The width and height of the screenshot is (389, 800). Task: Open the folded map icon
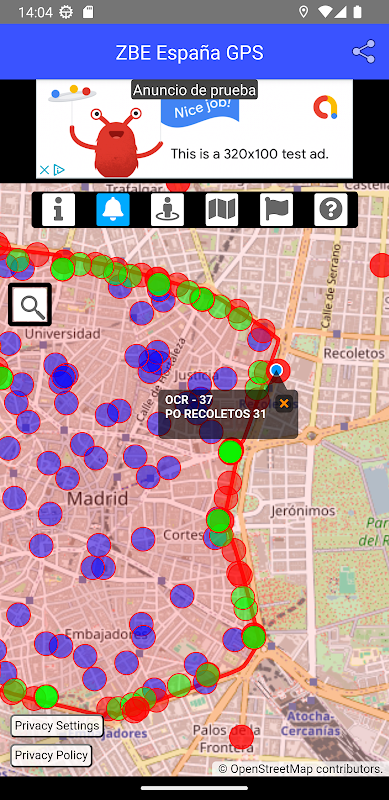[x=222, y=210]
